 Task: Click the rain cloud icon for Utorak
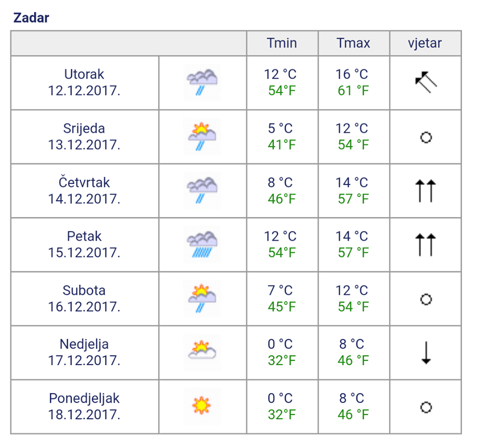[x=202, y=82]
